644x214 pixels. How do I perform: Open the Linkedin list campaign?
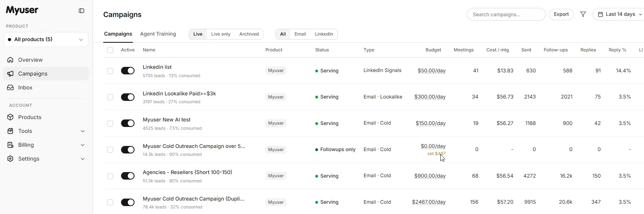coord(157,67)
